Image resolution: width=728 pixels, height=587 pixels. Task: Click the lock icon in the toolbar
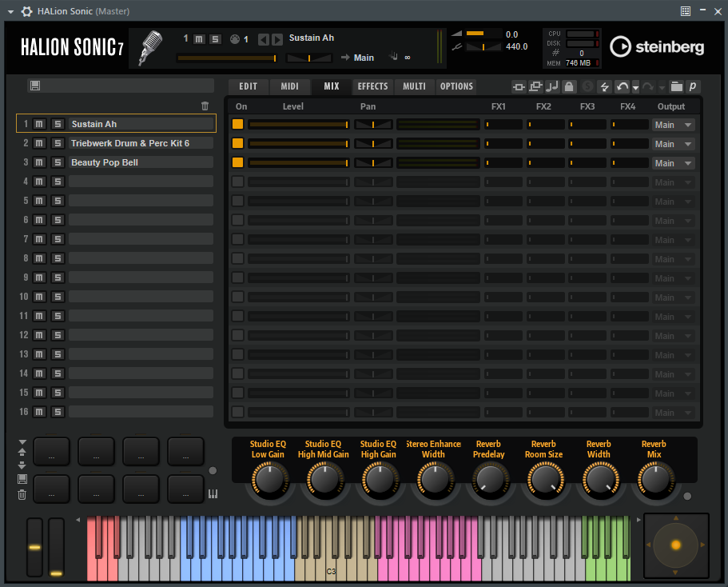[568, 86]
